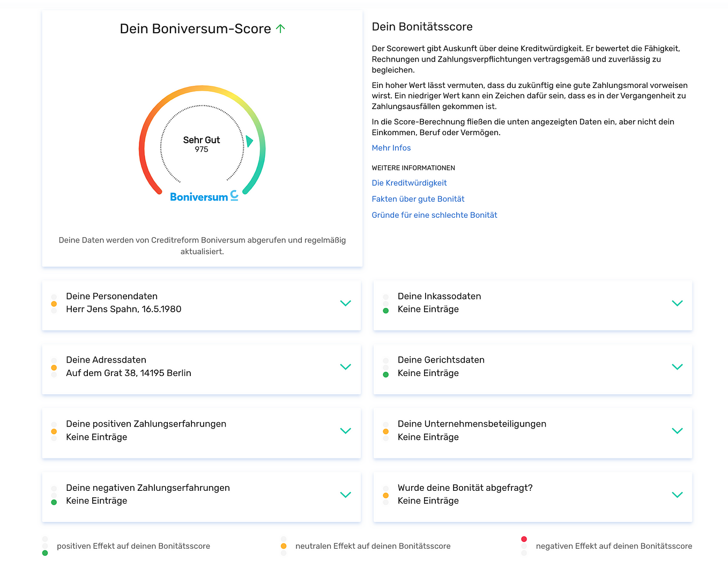Click the WEITERE INFORMATIONEN label
The height and width of the screenshot is (567, 728).
pos(413,168)
